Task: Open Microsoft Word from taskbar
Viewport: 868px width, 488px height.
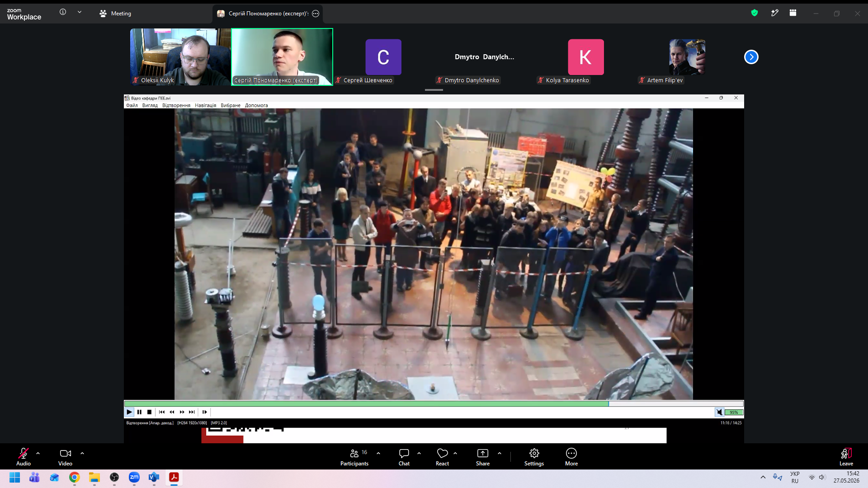Action: click(154, 478)
